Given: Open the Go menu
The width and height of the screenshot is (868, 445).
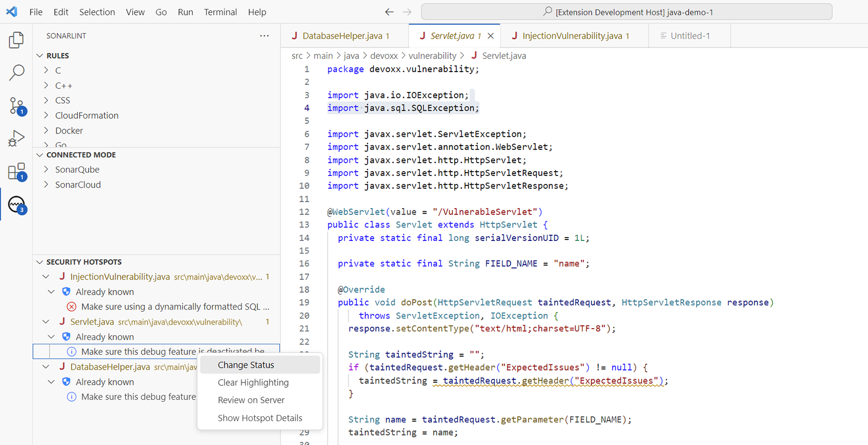Looking at the screenshot, I should [x=161, y=12].
